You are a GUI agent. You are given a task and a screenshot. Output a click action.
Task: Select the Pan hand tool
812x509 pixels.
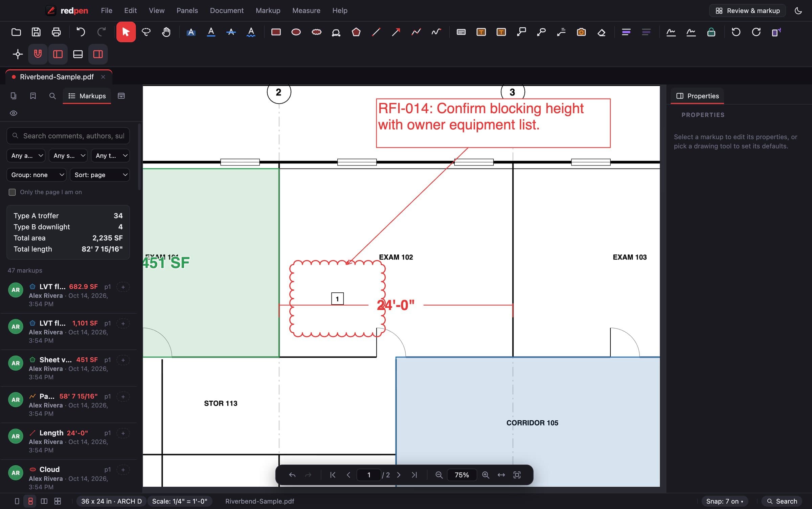166,32
